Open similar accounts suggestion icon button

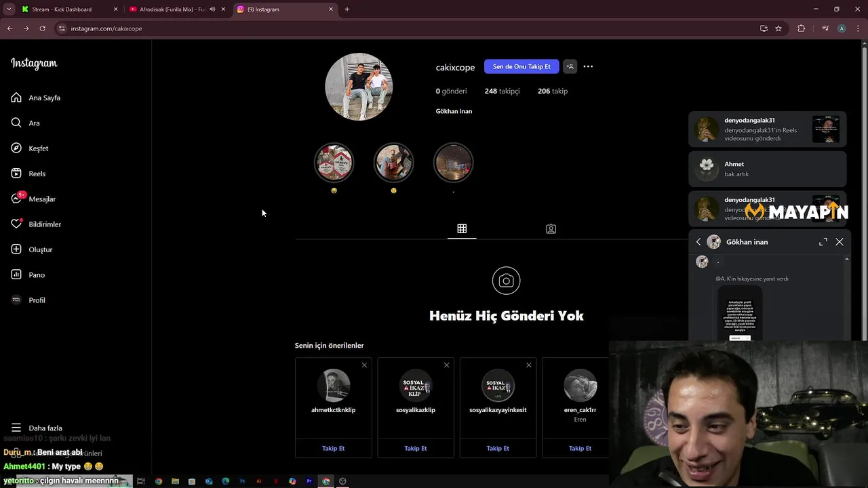(570, 66)
